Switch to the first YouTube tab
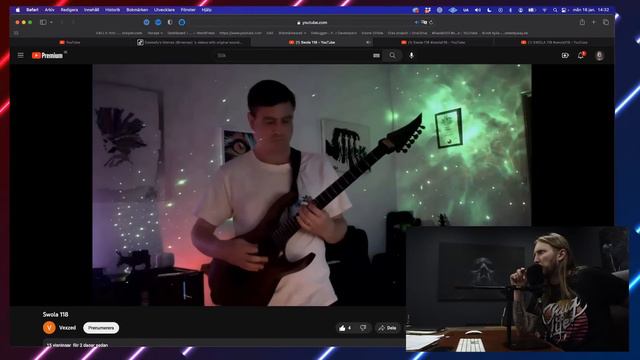The width and height of the screenshot is (640, 360). (x=70, y=42)
